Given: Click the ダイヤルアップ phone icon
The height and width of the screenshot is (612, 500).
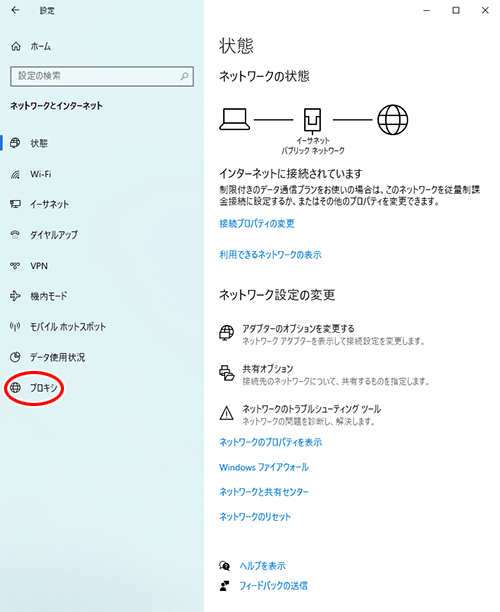Looking at the screenshot, I should (15, 235).
